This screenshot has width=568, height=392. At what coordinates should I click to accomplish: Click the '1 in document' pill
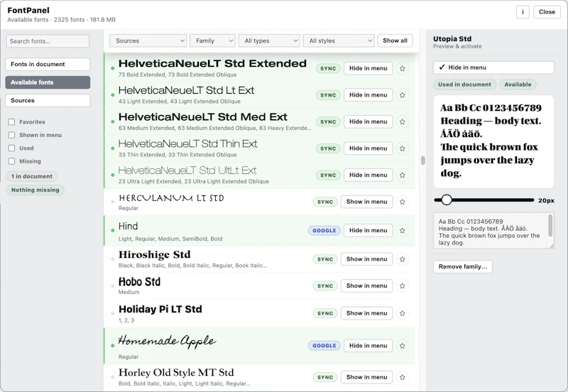pos(31,176)
